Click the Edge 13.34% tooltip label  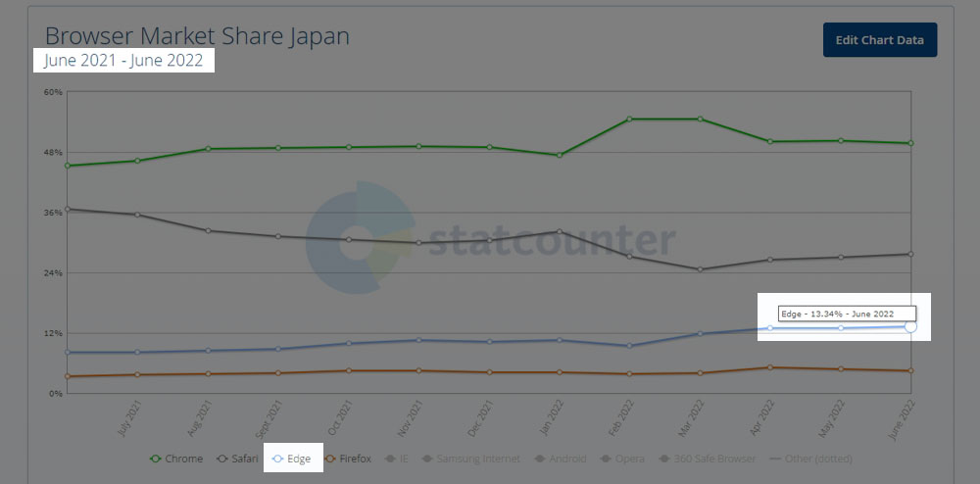pyautogui.click(x=847, y=314)
